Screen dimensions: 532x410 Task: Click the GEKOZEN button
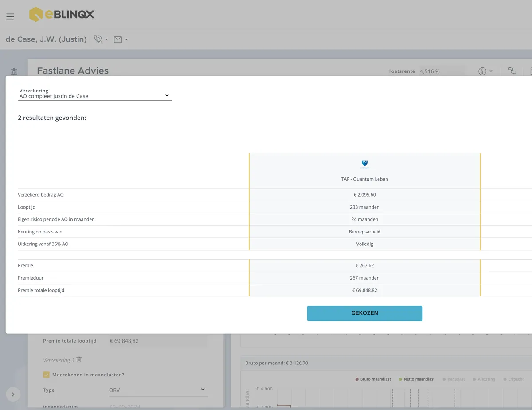364,313
